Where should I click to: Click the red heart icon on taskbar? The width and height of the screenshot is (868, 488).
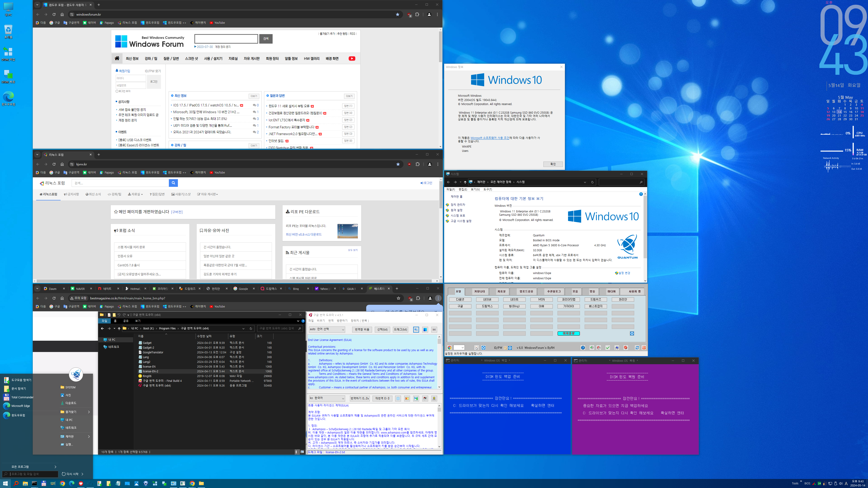click(80, 483)
